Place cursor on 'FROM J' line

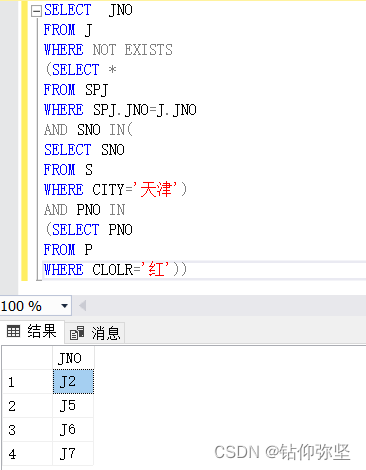pos(68,30)
